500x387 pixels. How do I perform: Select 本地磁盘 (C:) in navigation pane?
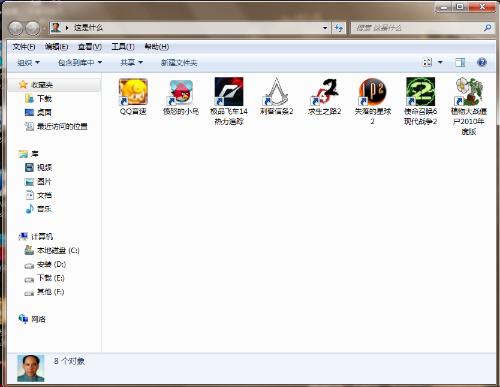click(52, 250)
